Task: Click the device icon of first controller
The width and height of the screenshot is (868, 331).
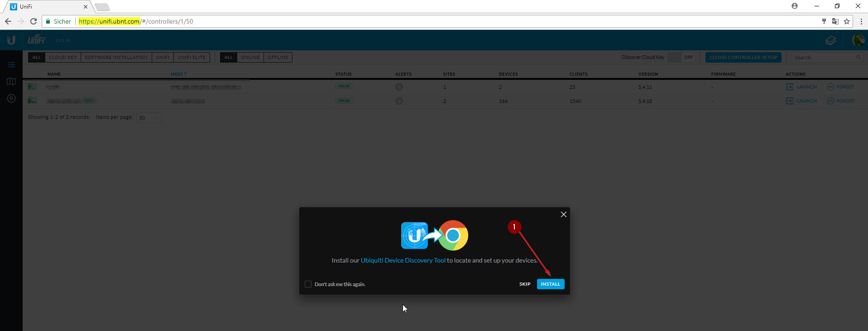Action: 32,86
